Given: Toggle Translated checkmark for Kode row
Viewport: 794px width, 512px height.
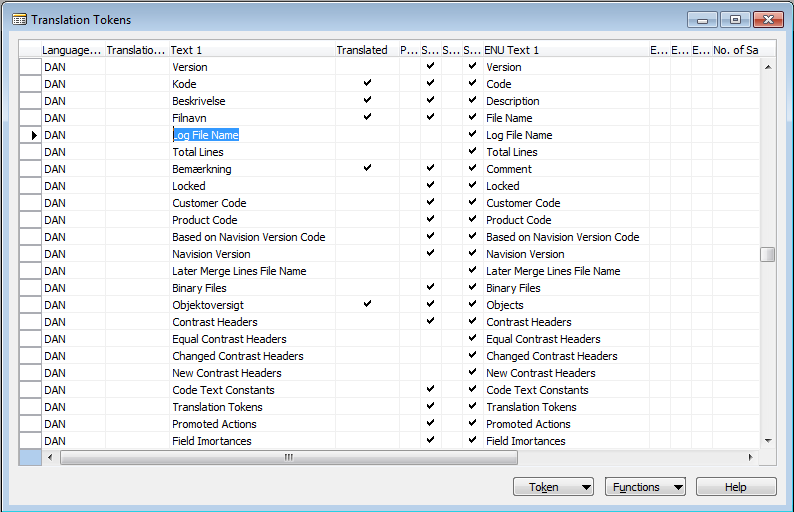Looking at the screenshot, I should (x=367, y=84).
